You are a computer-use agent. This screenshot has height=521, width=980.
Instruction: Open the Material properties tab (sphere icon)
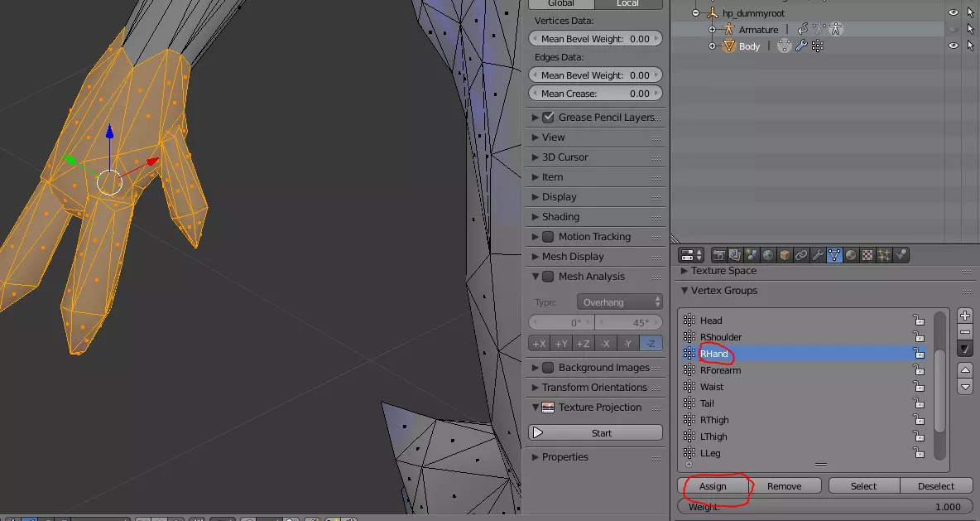[x=851, y=255]
